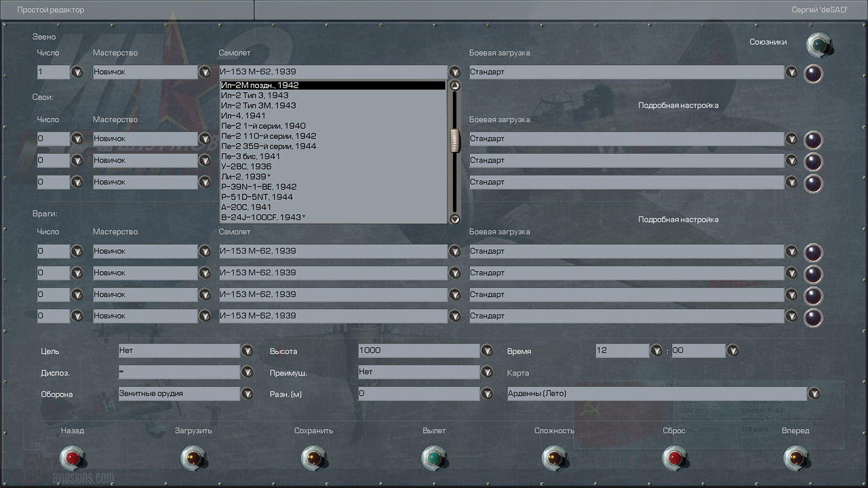Select Пе-2 359-й серии, 1944 entry
This screenshot has width=868, height=488.
point(333,146)
